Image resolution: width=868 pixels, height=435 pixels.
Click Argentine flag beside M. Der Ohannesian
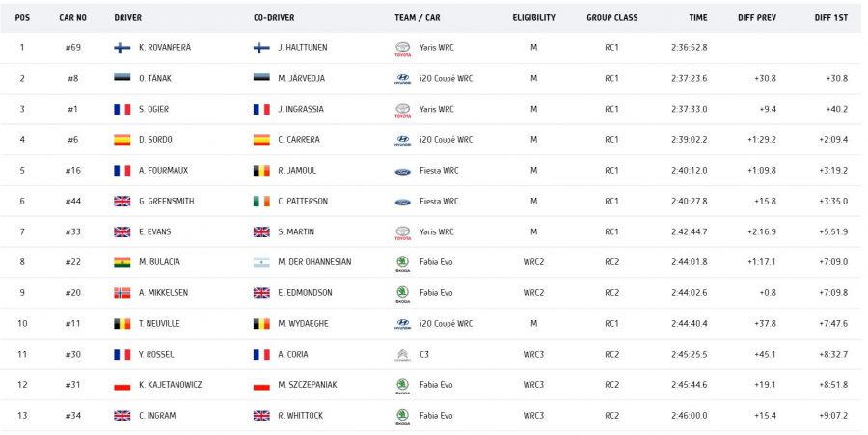coord(261,262)
